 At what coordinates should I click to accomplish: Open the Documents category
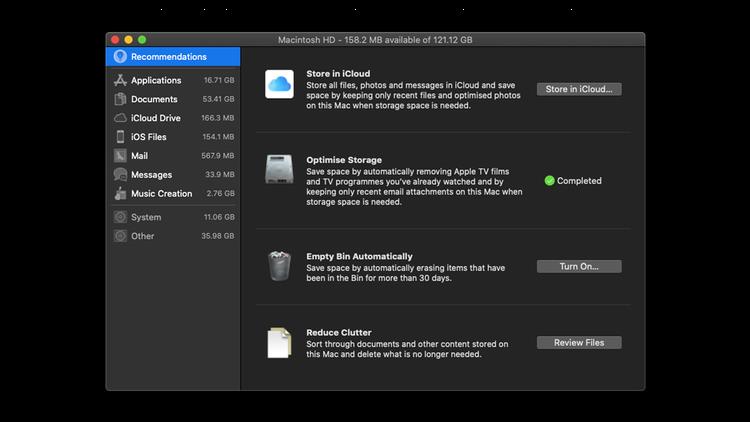pyautogui.click(x=154, y=99)
